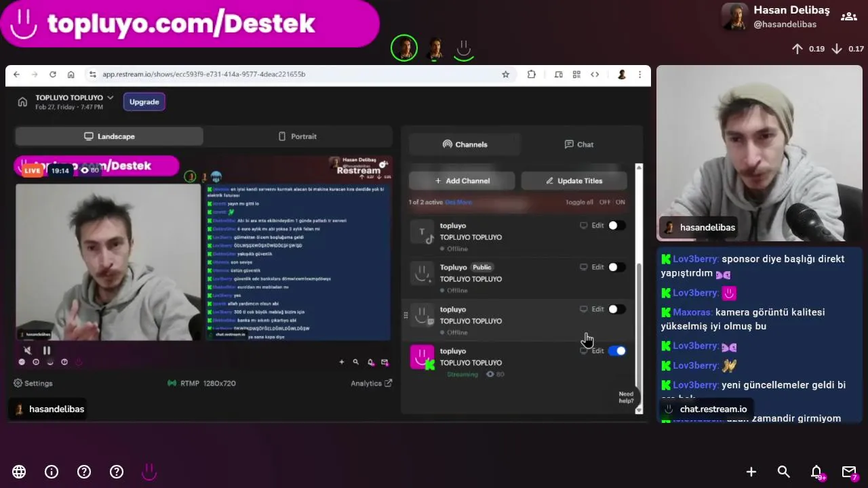
Task: Open the Chrome three-dot menu
Action: [639, 75]
